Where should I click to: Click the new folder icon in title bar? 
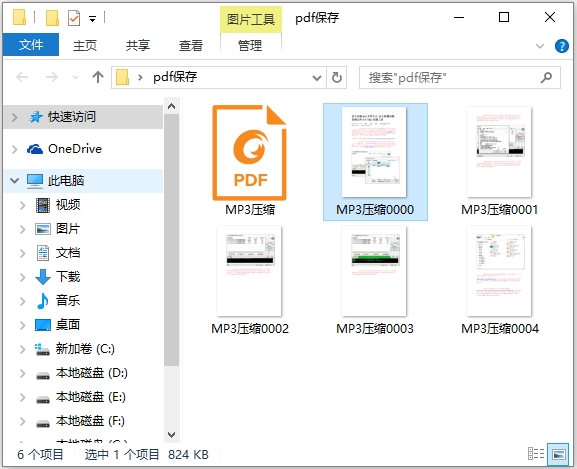52,18
